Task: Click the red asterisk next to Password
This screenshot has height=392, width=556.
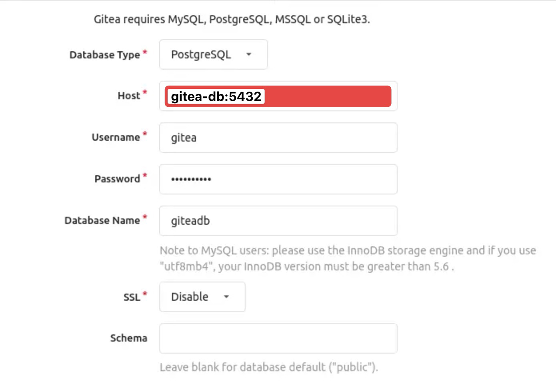Action: pyautogui.click(x=145, y=175)
